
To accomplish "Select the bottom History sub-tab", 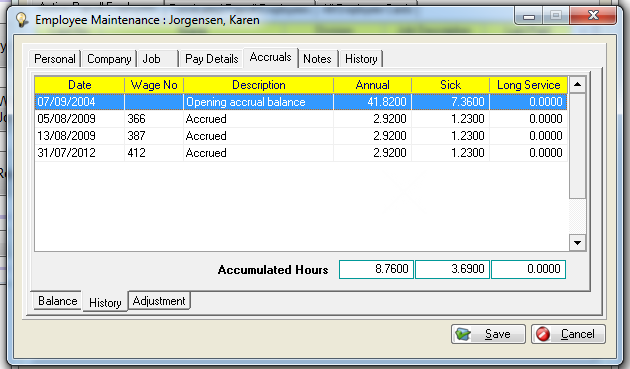I will tap(105, 302).
